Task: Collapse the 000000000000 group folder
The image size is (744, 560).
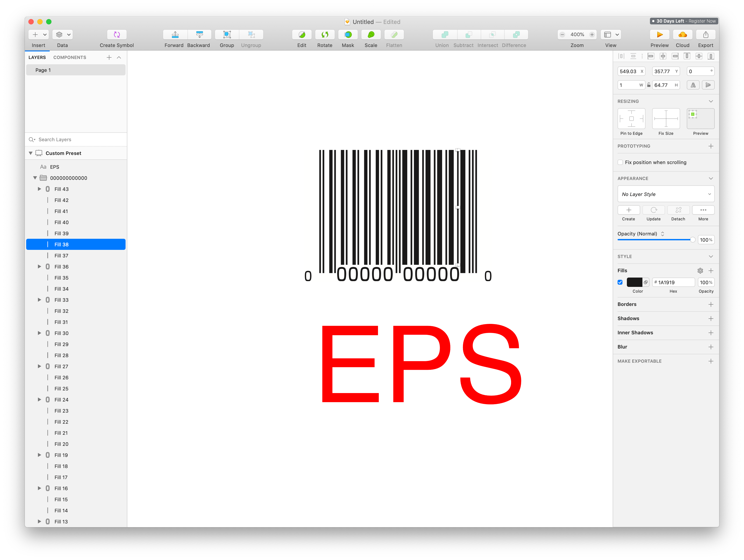Action: coord(35,178)
